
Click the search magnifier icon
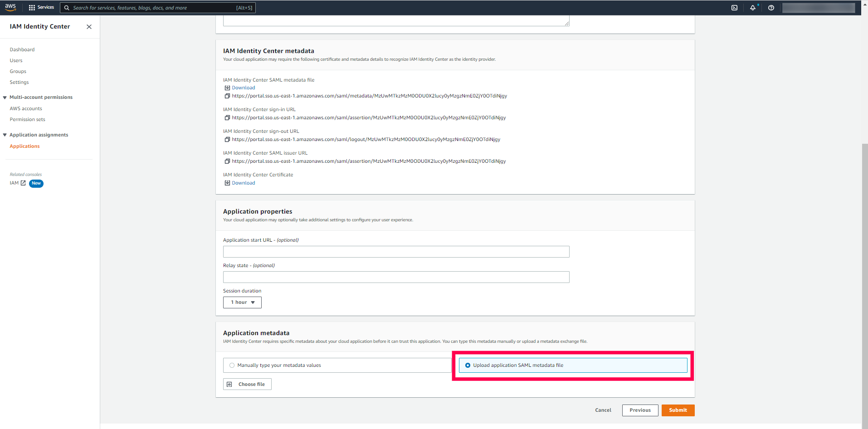click(67, 8)
